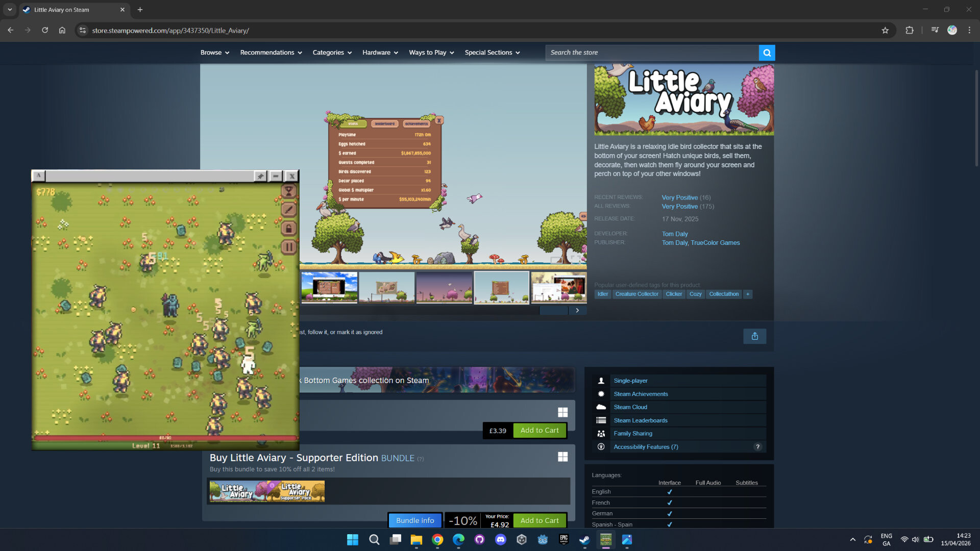
Task: Open the Windows Start menu
Action: (x=353, y=540)
